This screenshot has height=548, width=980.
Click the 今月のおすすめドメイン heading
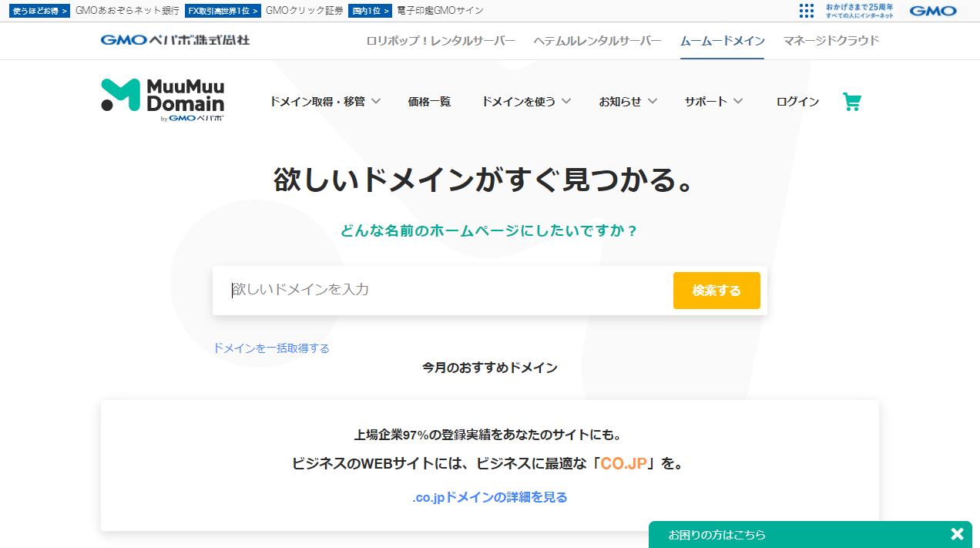pyautogui.click(x=490, y=368)
